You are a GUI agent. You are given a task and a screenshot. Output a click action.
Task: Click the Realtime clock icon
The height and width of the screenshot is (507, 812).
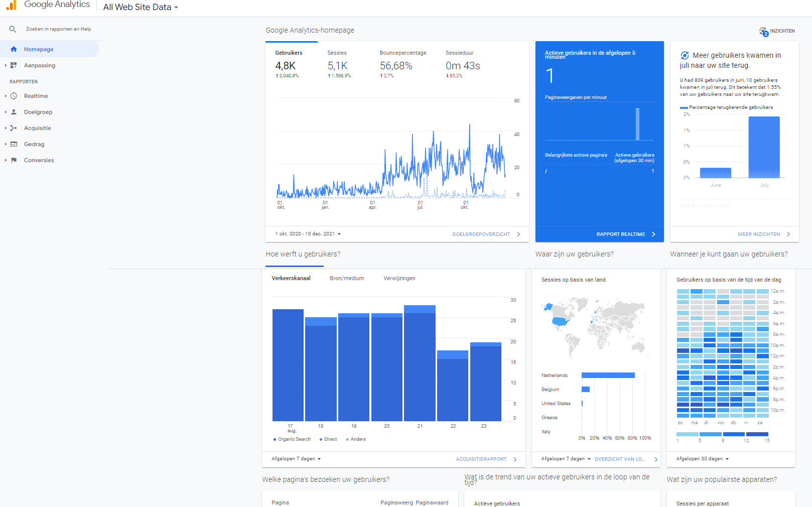coord(14,96)
